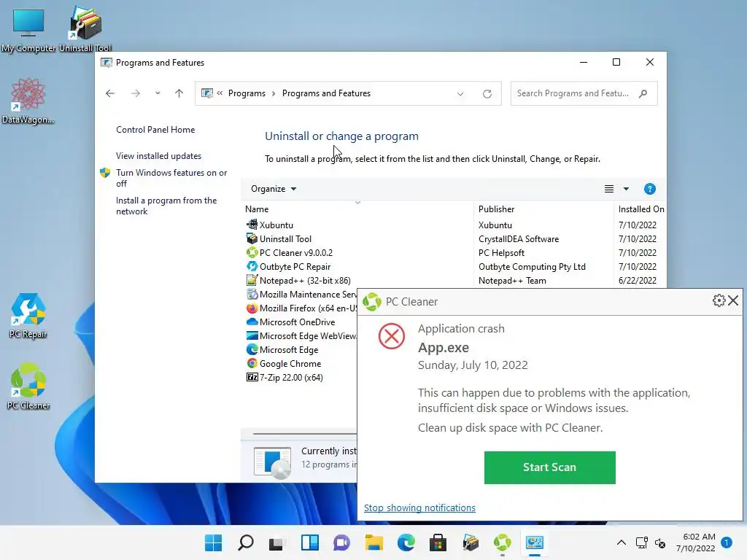Image resolution: width=747 pixels, height=560 pixels.
Task: Close the PC Cleaner notification popup
Action: [733, 300]
